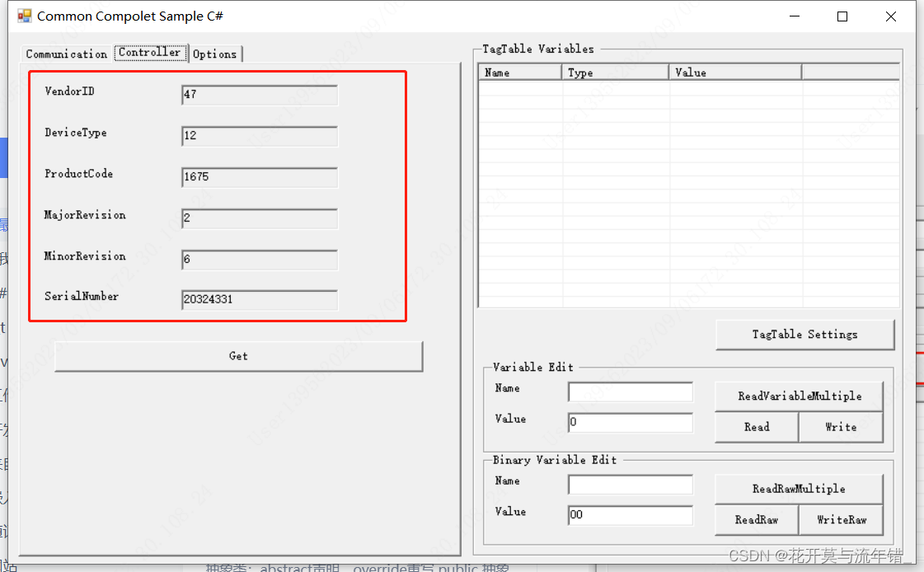Open the Options tab
924x572 pixels.
[x=214, y=54]
